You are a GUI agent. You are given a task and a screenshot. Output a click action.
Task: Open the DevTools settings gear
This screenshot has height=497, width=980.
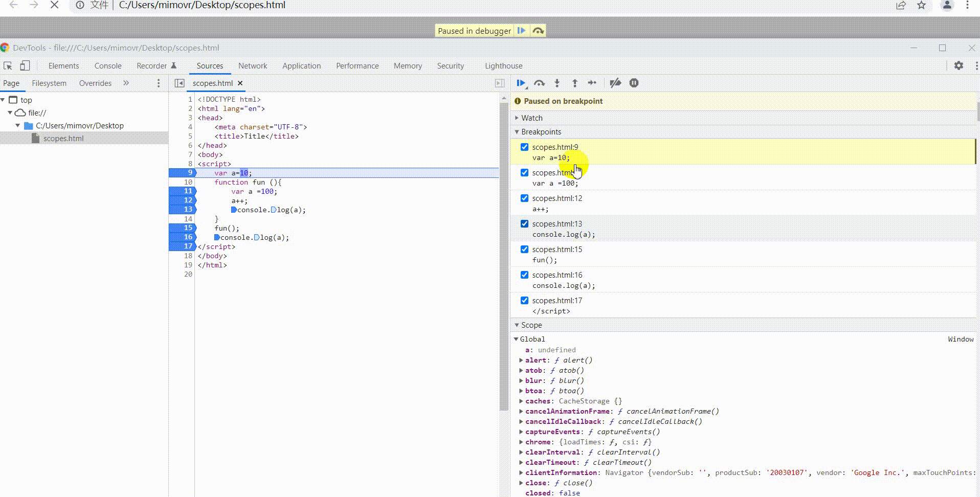pyautogui.click(x=959, y=65)
